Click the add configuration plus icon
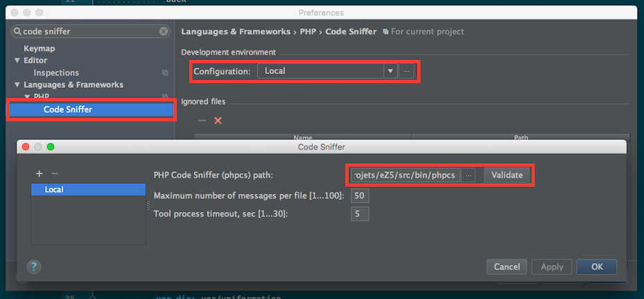Image resolution: width=644 pixels, height=299 pixels. [x=39, y=174]
